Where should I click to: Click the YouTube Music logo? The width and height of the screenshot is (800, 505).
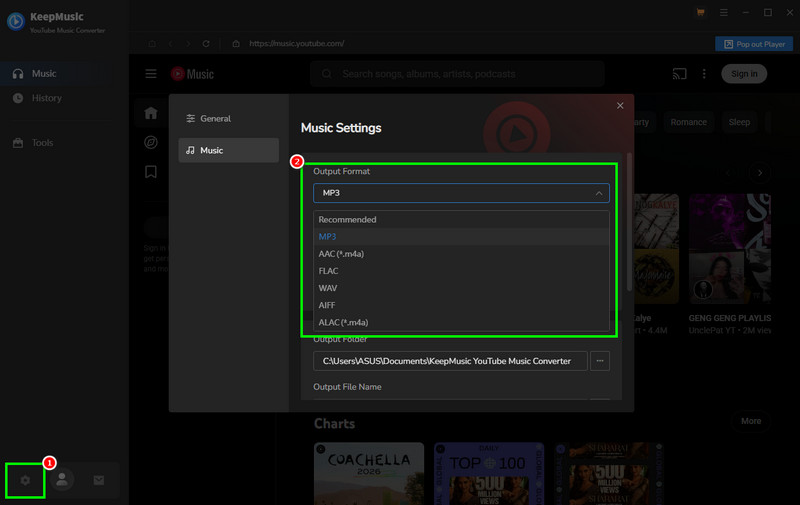pos(192,74)
